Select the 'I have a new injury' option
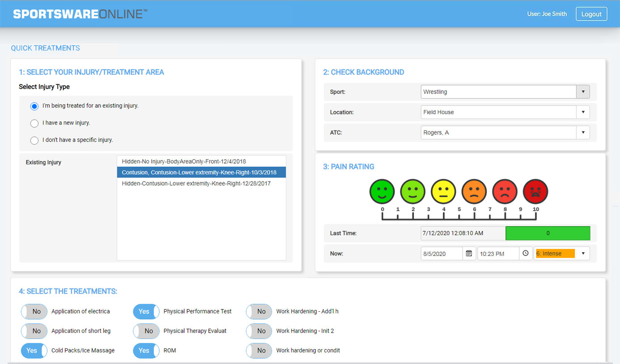The image size is (620, 364). click(34, 123)
